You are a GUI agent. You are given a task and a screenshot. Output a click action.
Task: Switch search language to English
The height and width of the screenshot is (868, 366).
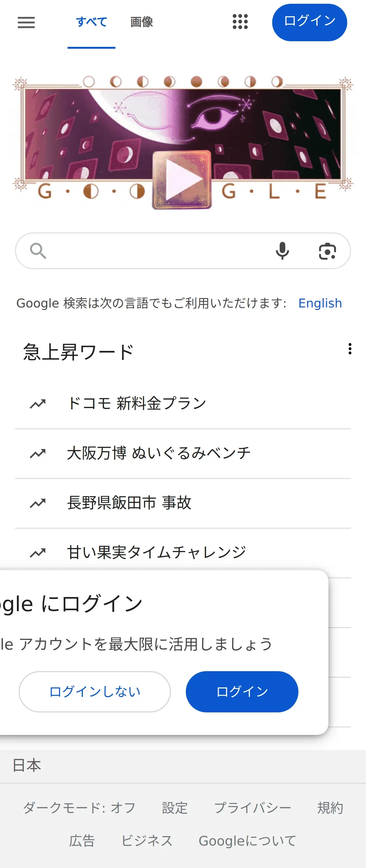coord(320,303)
